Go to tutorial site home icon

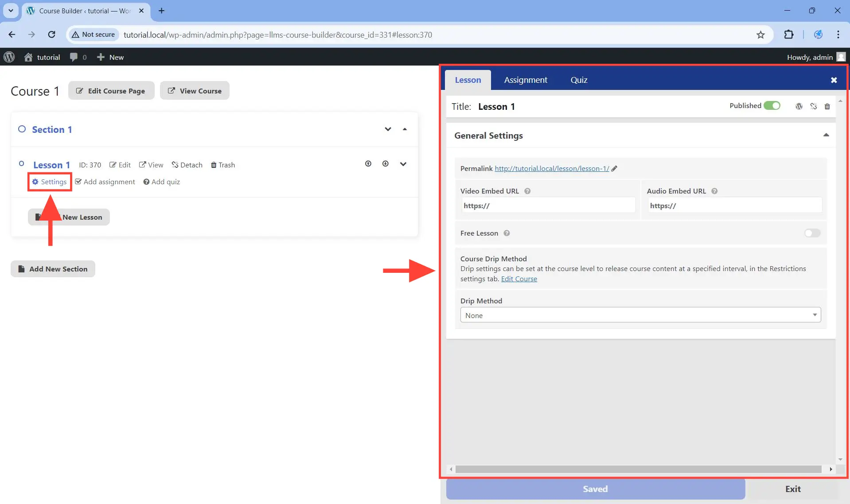(x=28, y=57)
